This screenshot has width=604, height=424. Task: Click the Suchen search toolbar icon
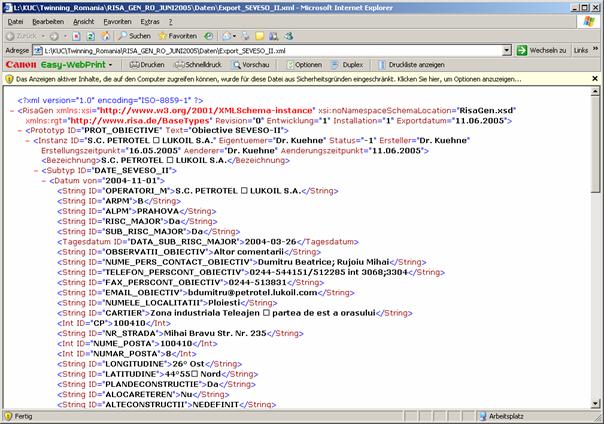pos(133,35)
